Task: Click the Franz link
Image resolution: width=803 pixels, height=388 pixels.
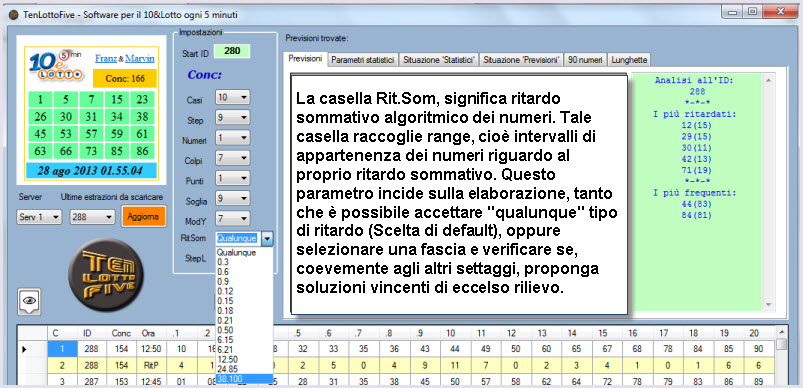Action: [105, 58]
